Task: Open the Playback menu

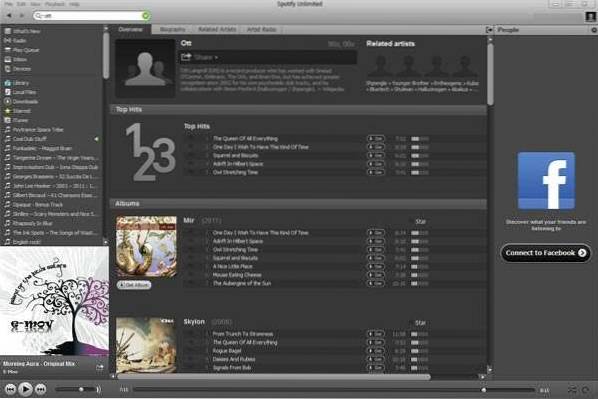Action: coord(55,4)
